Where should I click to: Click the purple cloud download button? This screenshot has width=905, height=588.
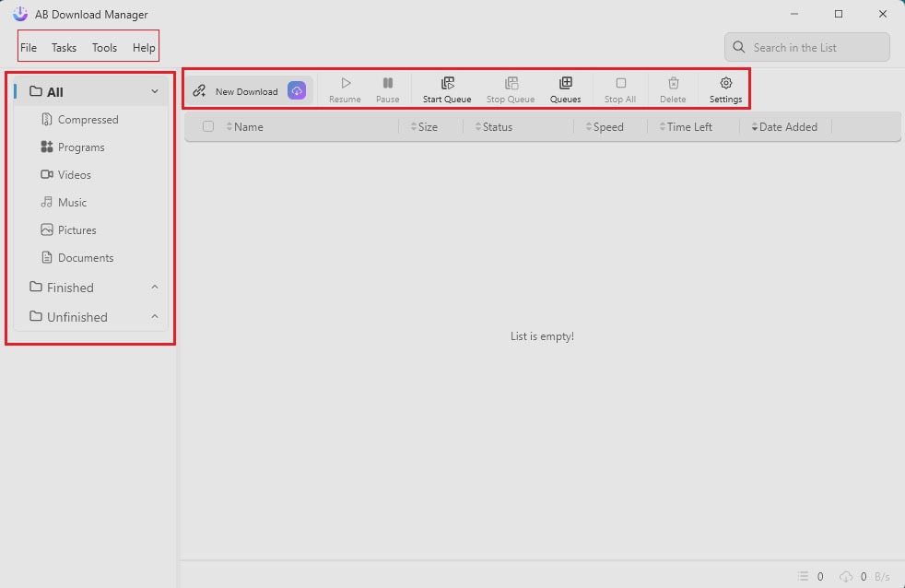pyautogui.click(x=297, y=90)
